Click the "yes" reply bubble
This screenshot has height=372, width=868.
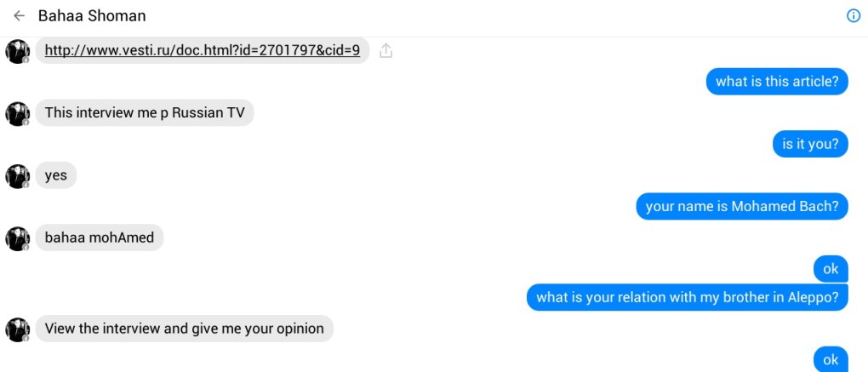56,175
